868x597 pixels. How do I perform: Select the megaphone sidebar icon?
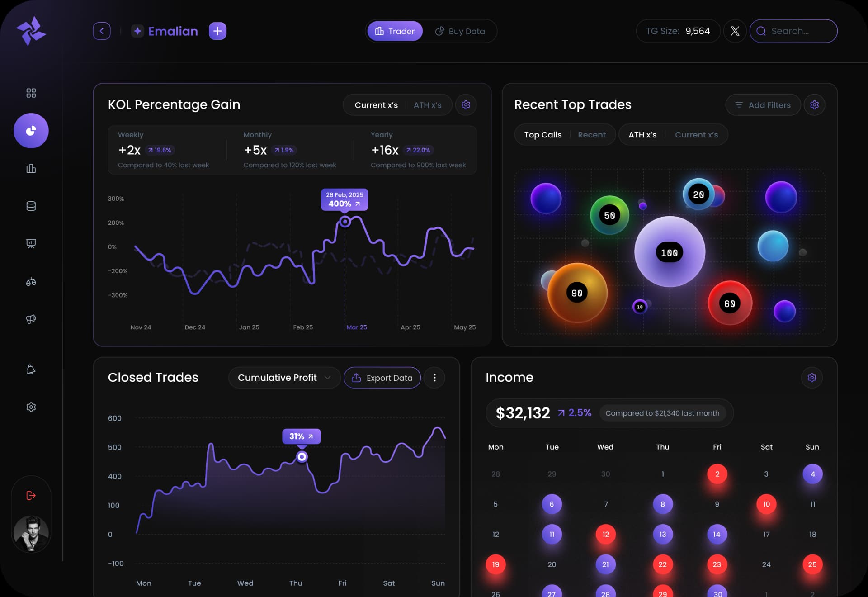(31, 319)
